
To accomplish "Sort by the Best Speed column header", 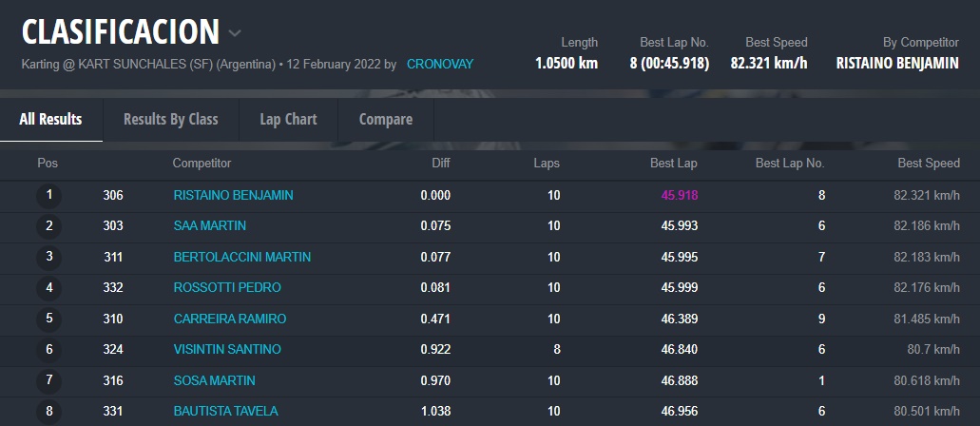I will click(928, 164).
